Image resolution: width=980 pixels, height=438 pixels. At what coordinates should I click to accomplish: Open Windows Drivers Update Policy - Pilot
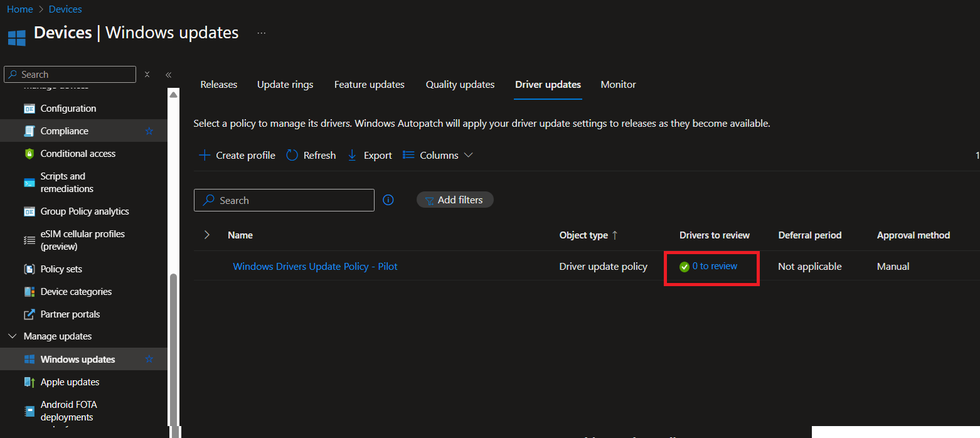point(315,266)
